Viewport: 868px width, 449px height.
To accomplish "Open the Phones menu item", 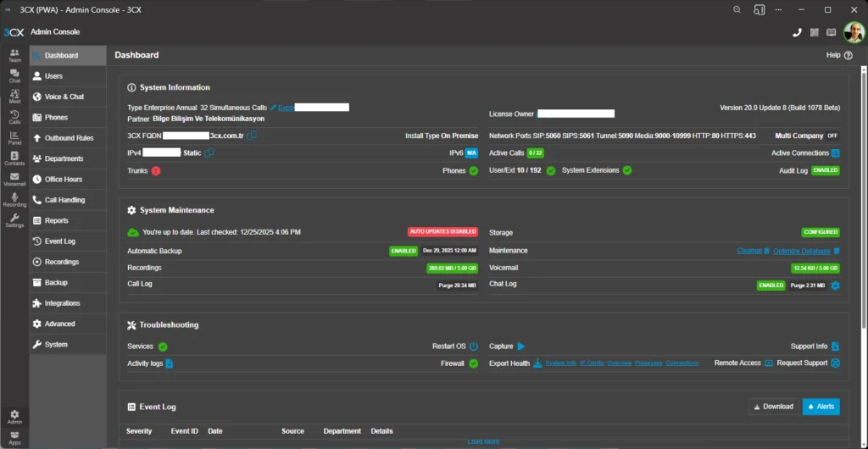I will click(68, 117).
